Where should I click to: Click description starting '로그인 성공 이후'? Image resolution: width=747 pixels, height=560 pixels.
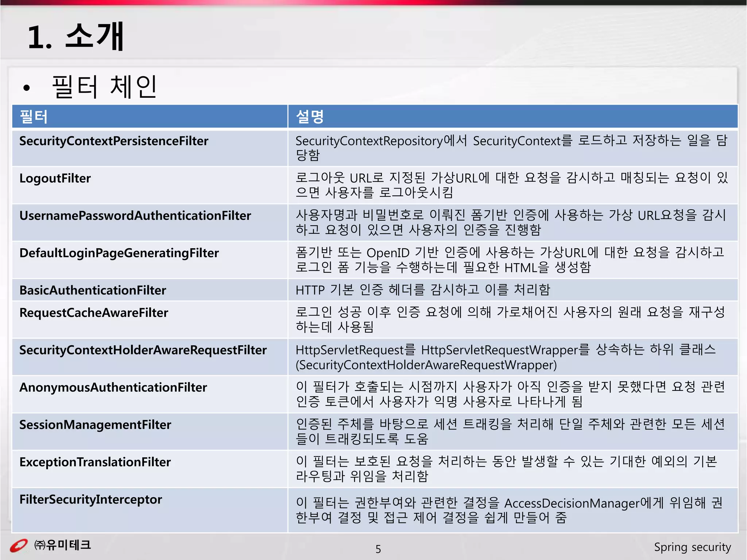coord(513,320)
